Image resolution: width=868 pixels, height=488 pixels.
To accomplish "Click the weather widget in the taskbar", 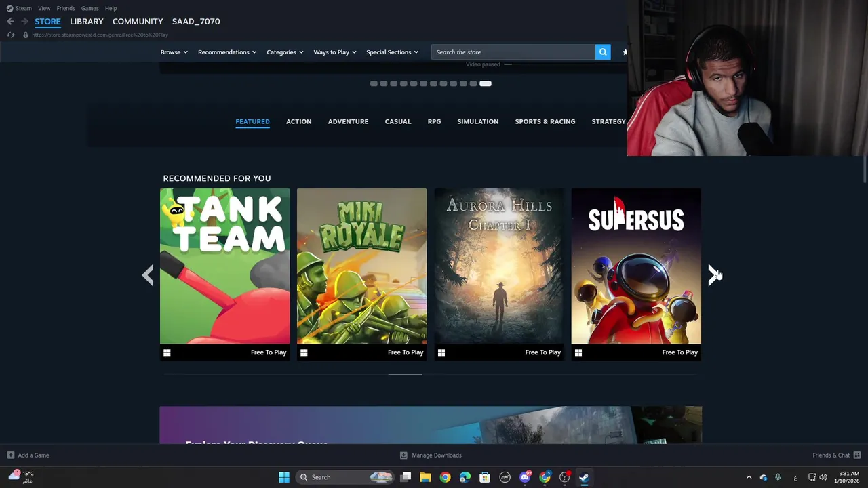I will 20,477.
